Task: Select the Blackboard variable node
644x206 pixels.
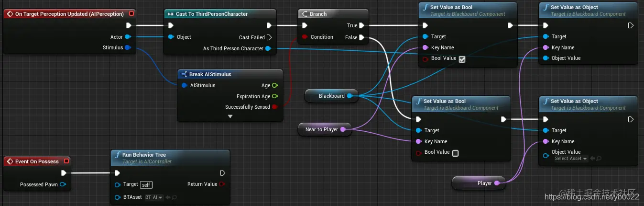Action: (x=331, y=96)
